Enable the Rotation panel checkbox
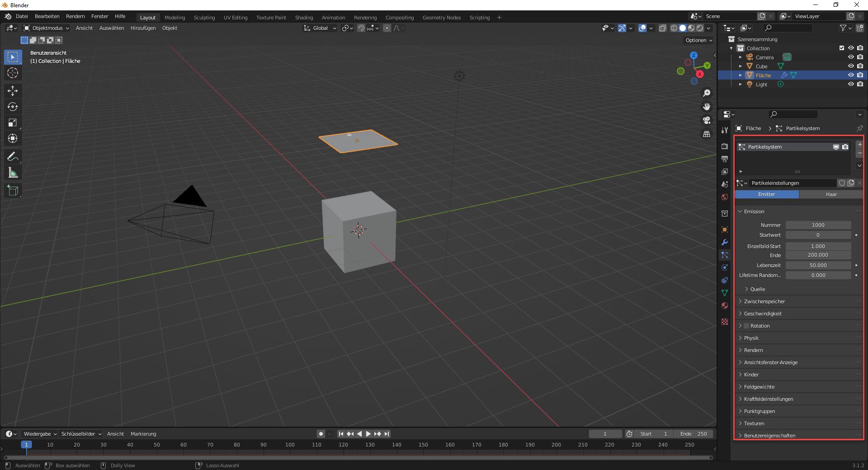868x470 pixels. 746,326
